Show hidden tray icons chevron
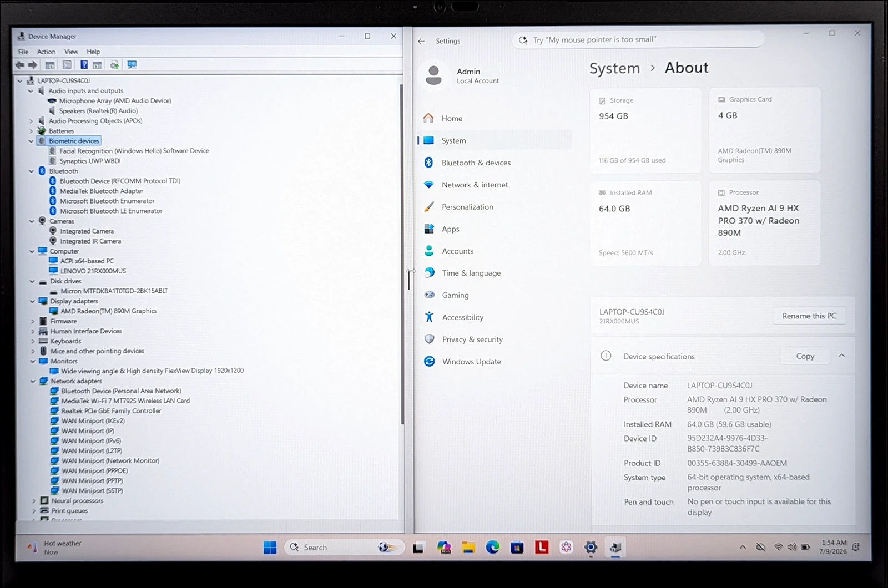This screenshot has width=888, height=588. coord(743,548)
